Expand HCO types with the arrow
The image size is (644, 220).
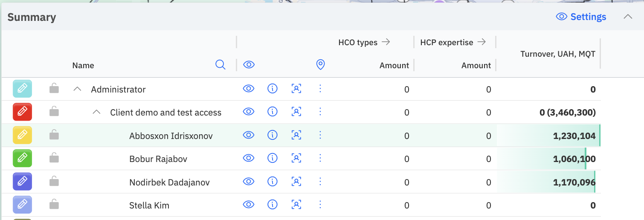(x=386, y=42)
